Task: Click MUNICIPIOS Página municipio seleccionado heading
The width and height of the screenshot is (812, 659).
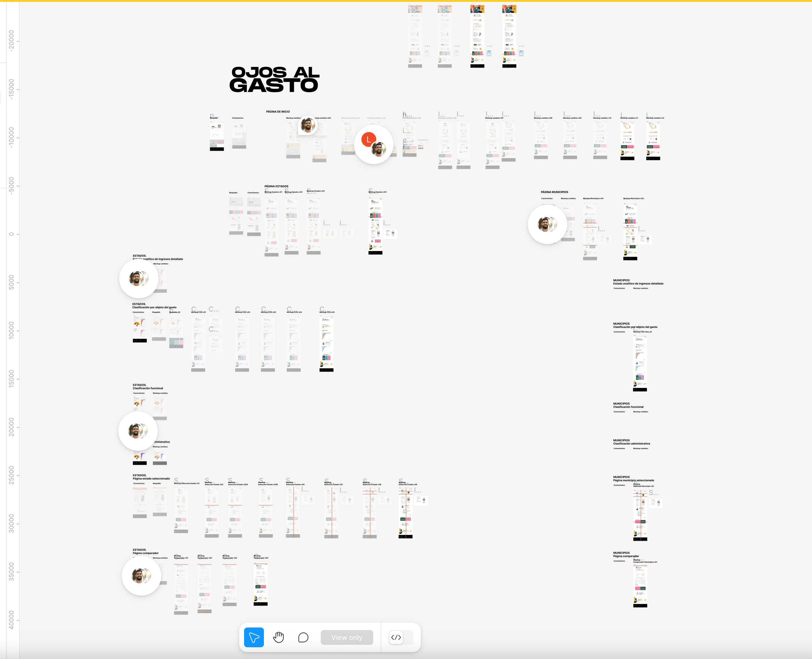Action: pos(633,479)
